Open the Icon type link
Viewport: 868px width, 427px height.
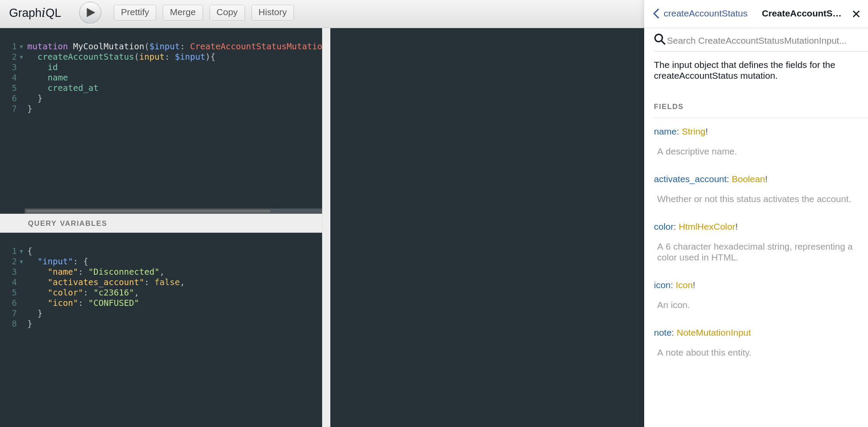(684, 285)
